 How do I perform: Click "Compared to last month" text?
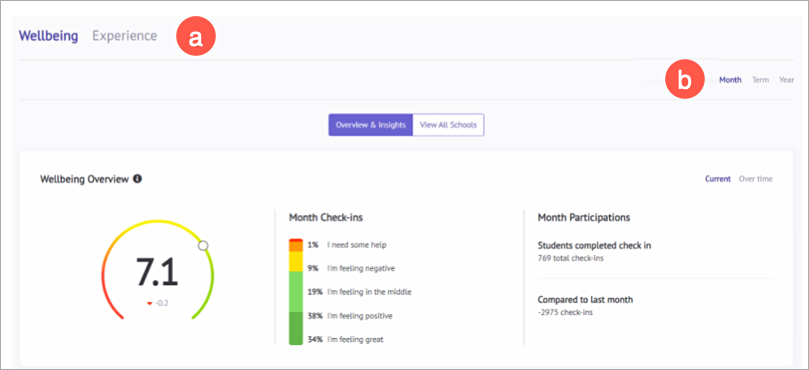585,300
